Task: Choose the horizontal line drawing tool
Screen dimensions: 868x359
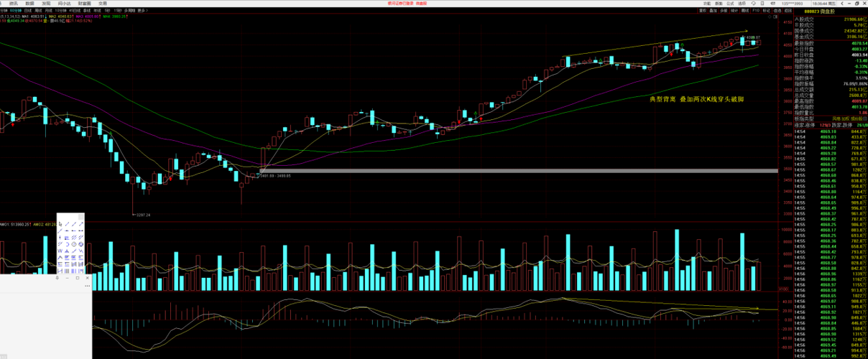Action: [67, 230]
